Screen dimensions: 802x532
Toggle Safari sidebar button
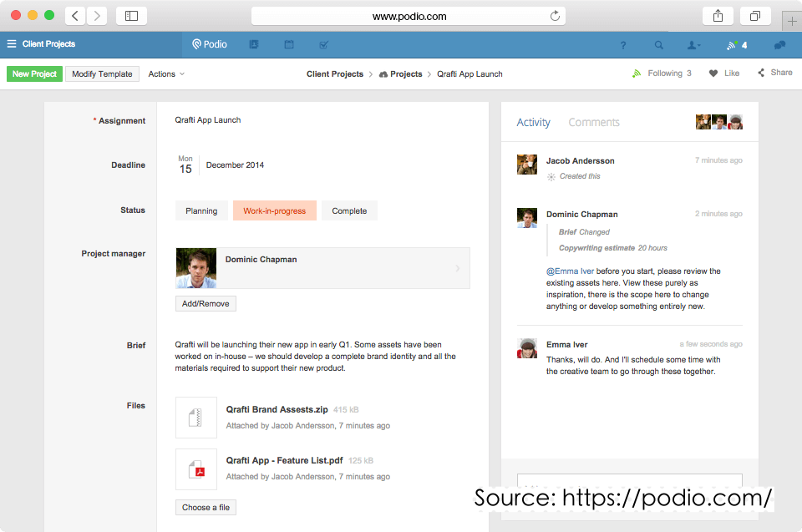131,16
